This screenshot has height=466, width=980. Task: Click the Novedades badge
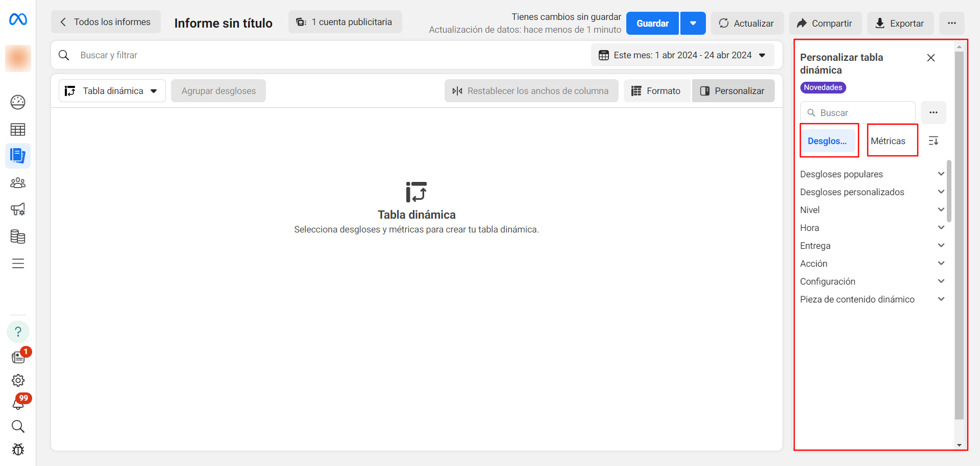tap(823, 87)
